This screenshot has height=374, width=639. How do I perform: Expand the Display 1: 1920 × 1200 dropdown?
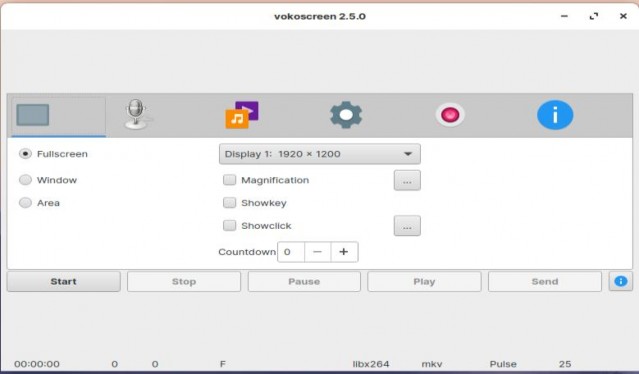coord(320,154)
